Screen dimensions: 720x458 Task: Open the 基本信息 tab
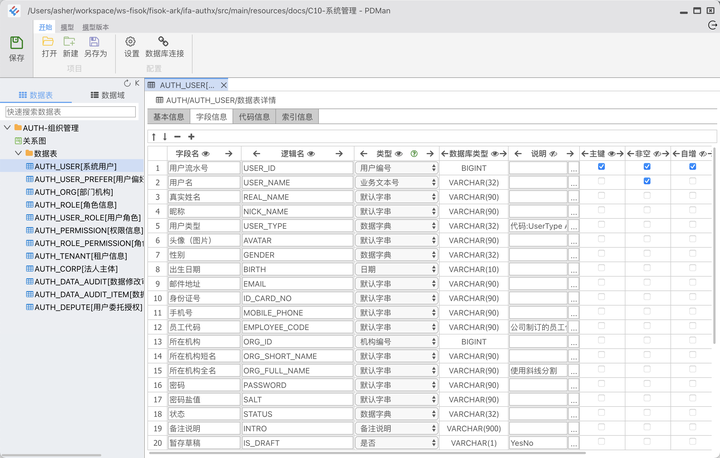coord(169,117)
